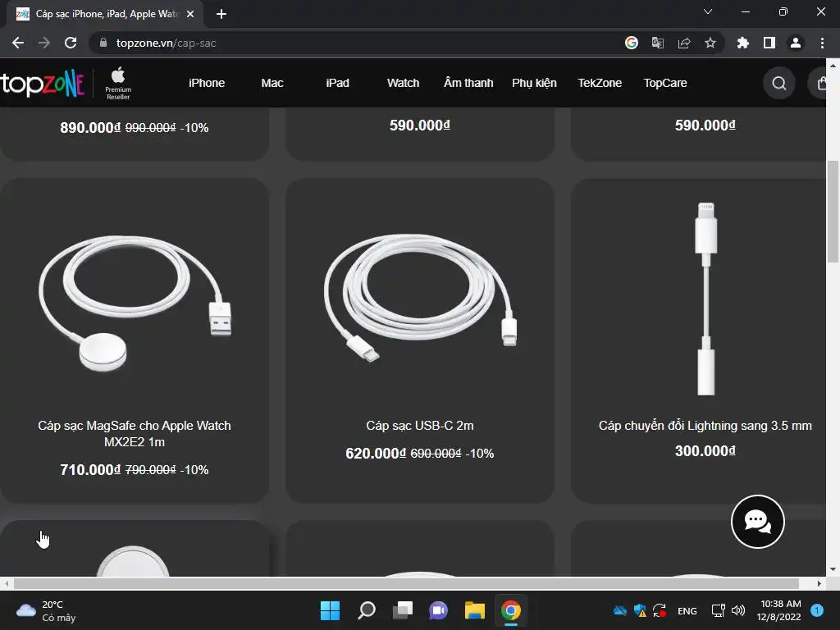Click the Lightning to 3.5 mm adapter image
Screen dimensions: 840x630
(705, 299)
